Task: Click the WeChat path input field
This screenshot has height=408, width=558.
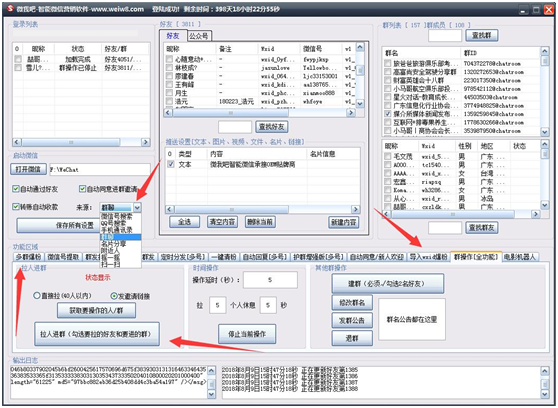Action: 100,169
